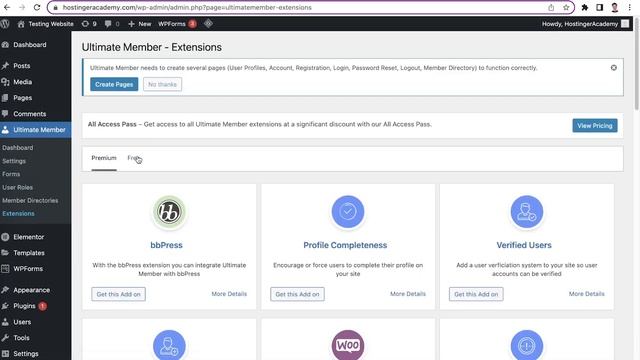The width and height of the screenshot is (640, 360).
Task: Open Ultimate Member Dashboard submenu
Action: pos(18,148)
